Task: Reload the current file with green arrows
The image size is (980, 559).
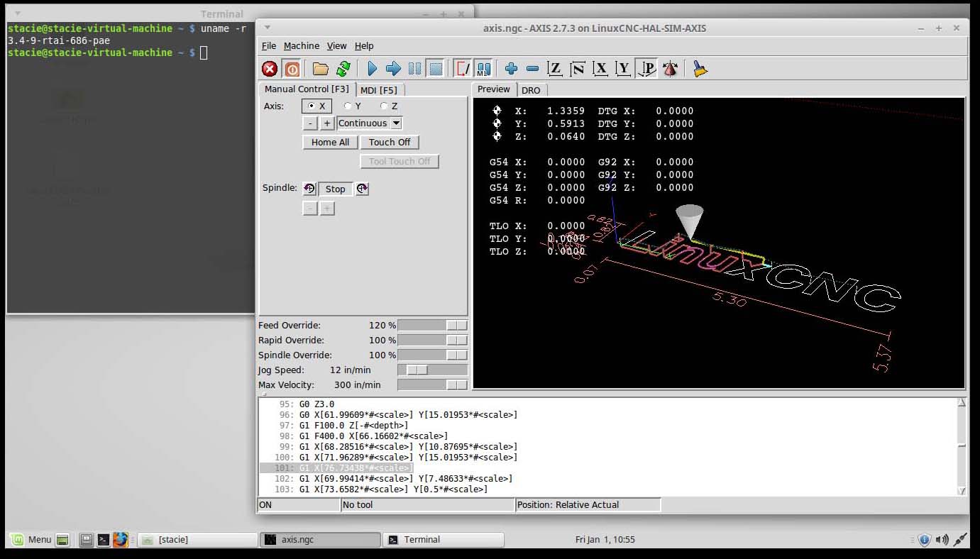Action: tap(343, 69)
